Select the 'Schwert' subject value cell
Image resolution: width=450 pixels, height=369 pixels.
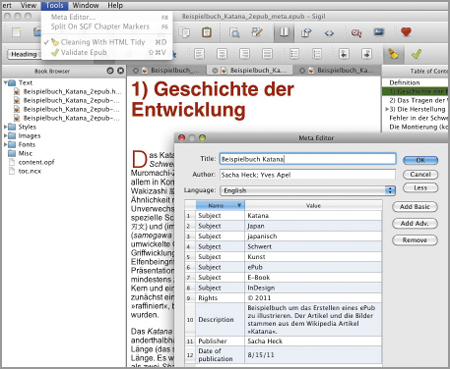coord(313,247)
